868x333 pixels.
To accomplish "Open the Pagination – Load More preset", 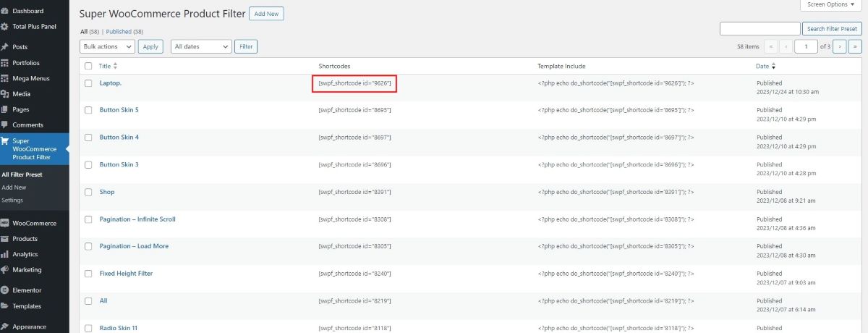I will pos(134,246).
